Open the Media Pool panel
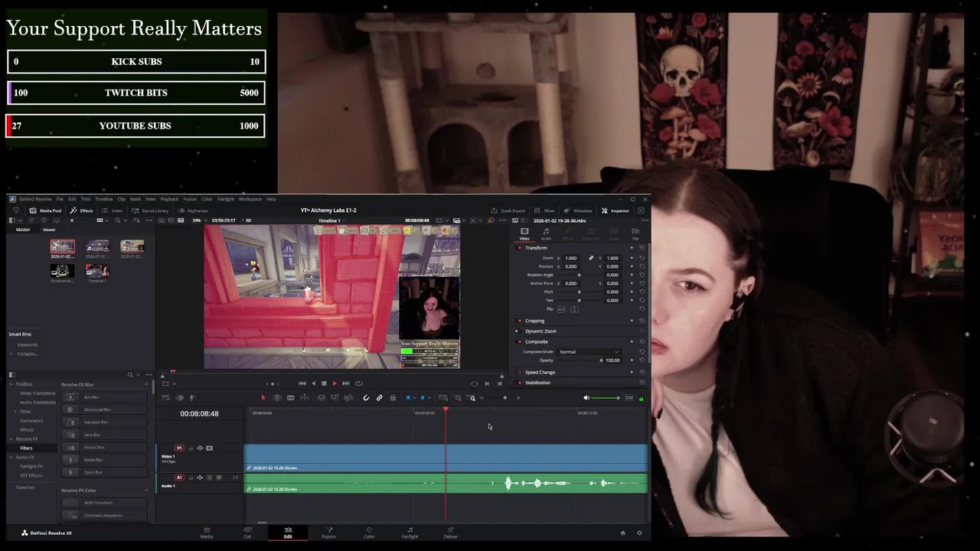 click(46, 210)
